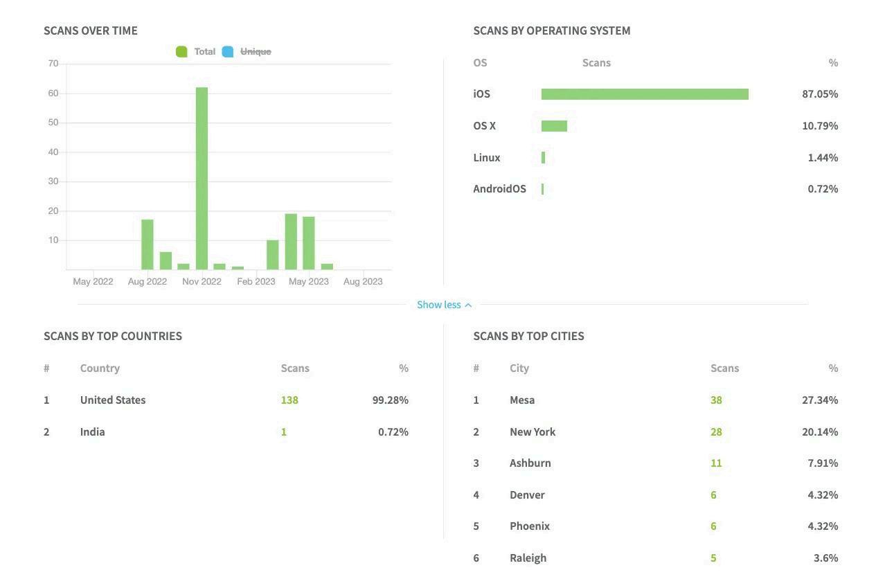Open Ashburn scan count 11
The image size is (885, 588).
pyautogui.click(x=716, y=463)
